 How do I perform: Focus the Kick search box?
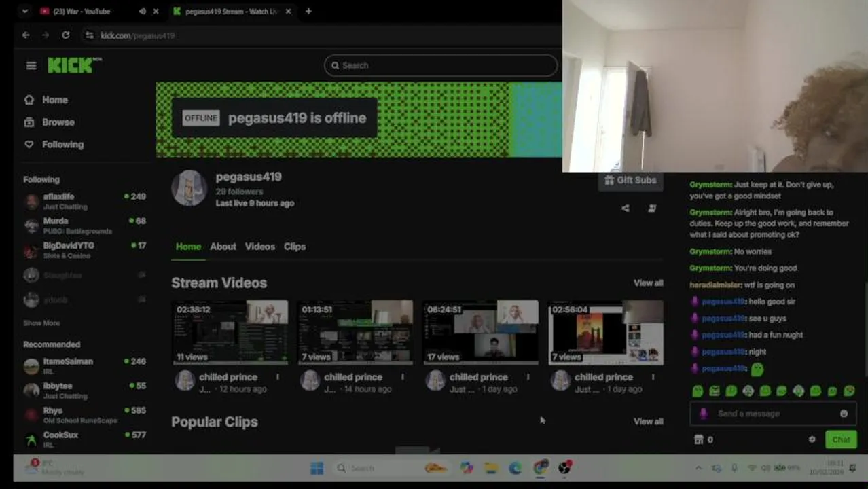pos(441,65)
